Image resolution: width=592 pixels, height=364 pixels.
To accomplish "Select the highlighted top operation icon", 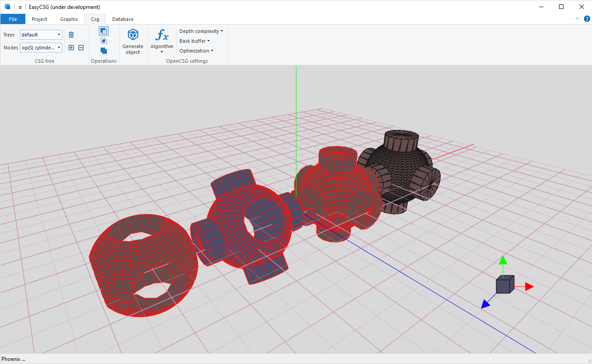I will [x=104, y=31].
